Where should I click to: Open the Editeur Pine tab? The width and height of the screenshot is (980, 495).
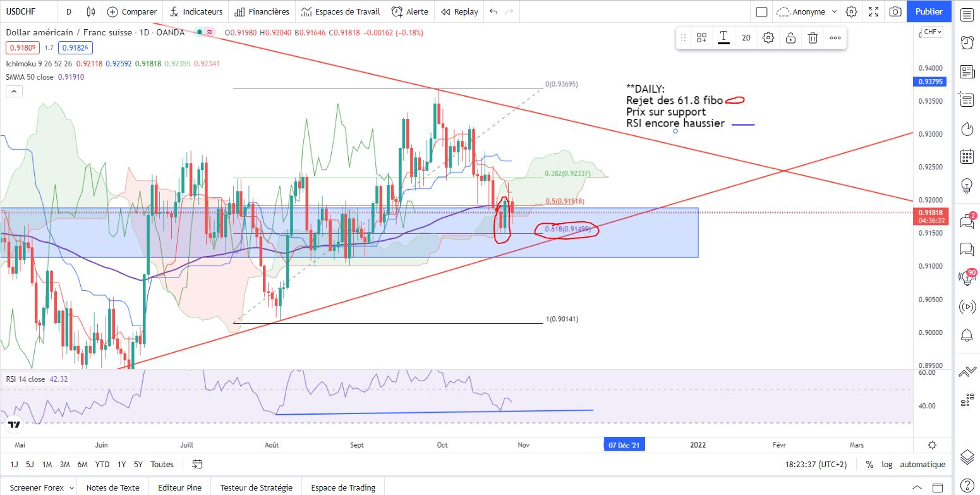click(179, 487)
